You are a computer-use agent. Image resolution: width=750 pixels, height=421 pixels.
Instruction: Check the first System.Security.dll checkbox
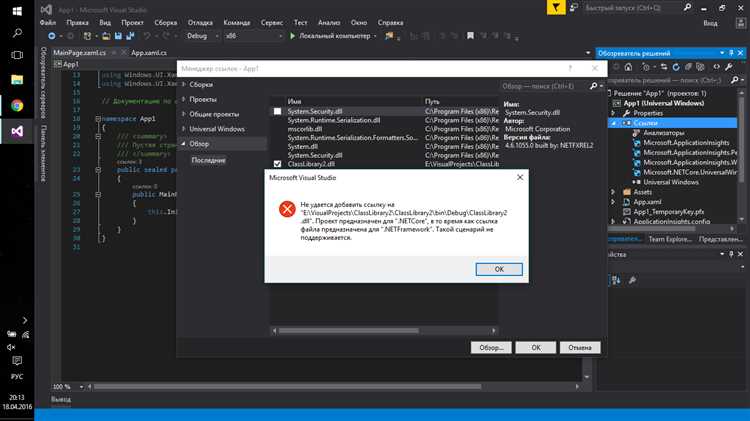pos(277,111)
